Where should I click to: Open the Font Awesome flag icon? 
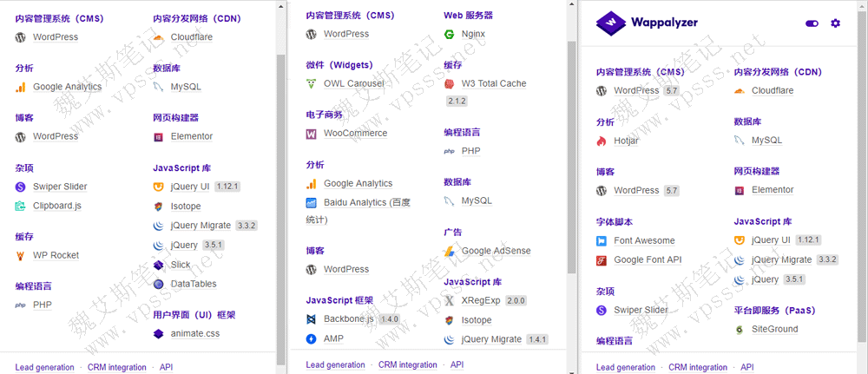pyautogui.click(x=602, y=241)
